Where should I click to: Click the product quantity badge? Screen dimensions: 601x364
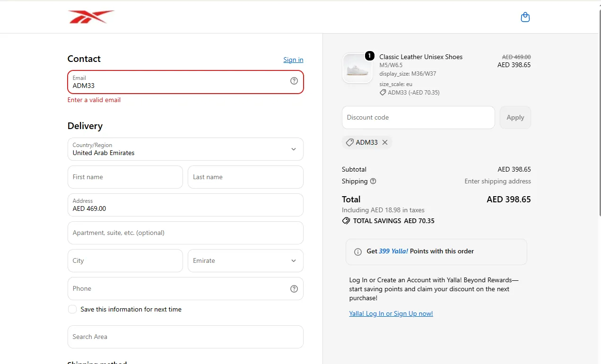pos(369,56)
